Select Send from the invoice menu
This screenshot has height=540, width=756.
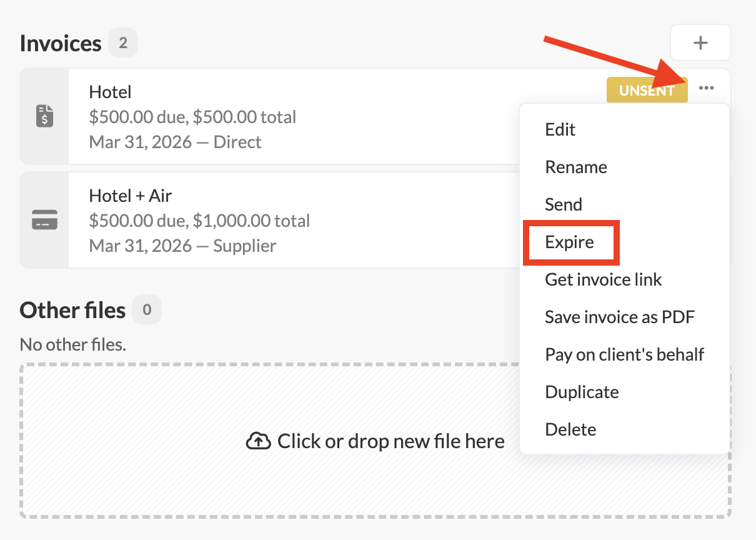point(563,204)
